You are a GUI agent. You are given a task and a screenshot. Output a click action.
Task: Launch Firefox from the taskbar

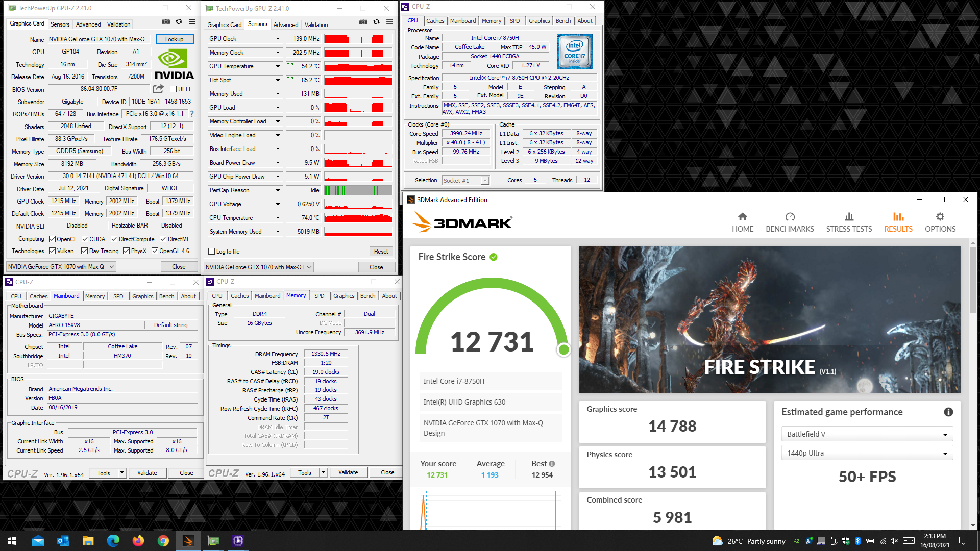pyautogui.click(x=138, y=541)
